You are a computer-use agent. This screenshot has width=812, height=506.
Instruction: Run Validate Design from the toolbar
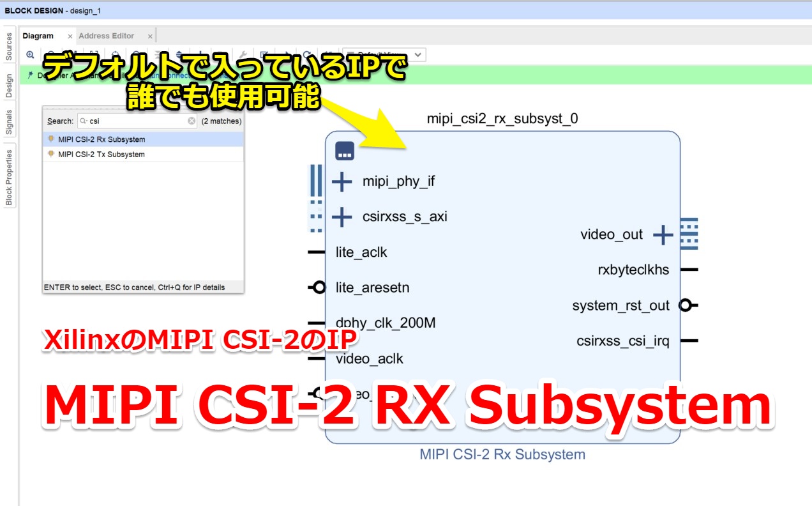click(264, 54)
